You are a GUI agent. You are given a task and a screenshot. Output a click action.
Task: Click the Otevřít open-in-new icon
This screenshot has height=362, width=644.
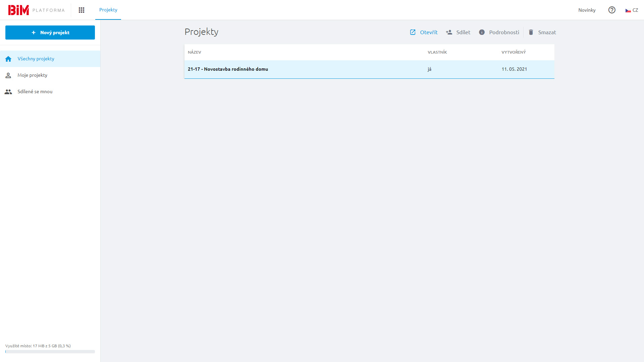click(x=413, y=32)
